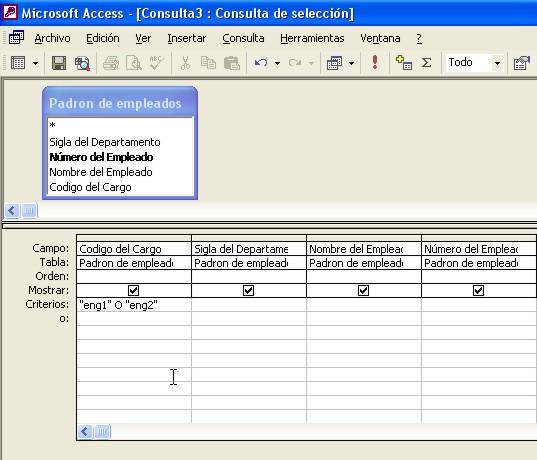Image resolution: width=537 pixels, height=460 pixels.
Task: Click Criterios cell under Sigla del Departamento
Action: (x=249, y=304)
